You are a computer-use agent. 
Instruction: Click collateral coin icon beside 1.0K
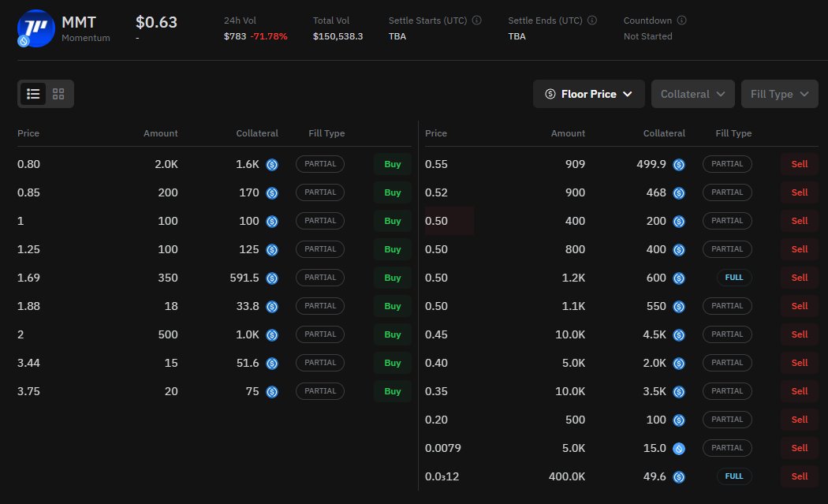click(272, 335)
